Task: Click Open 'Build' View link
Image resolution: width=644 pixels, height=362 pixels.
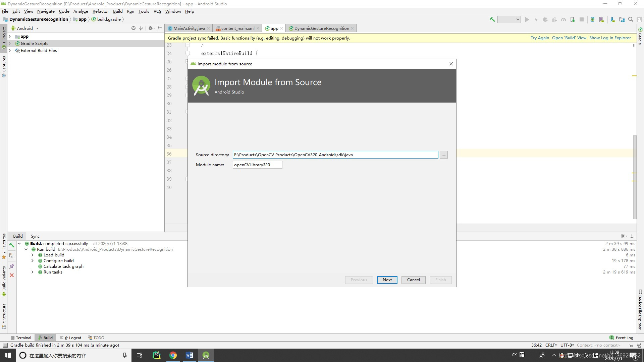Action: point(569,38)
